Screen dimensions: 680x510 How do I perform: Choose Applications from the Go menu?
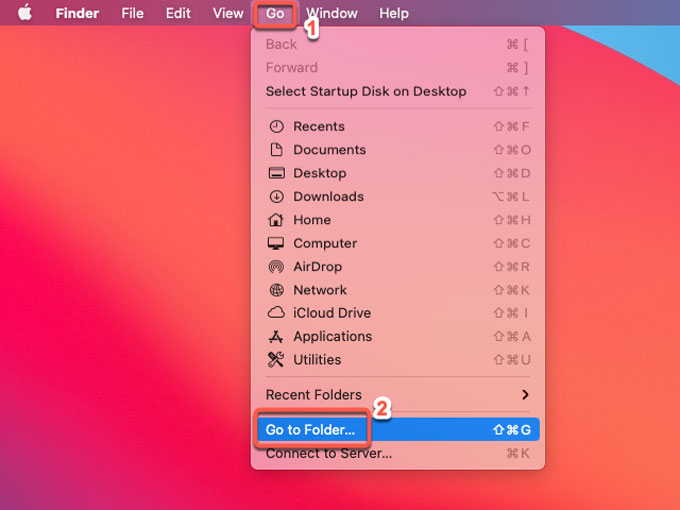coord(398,336)
